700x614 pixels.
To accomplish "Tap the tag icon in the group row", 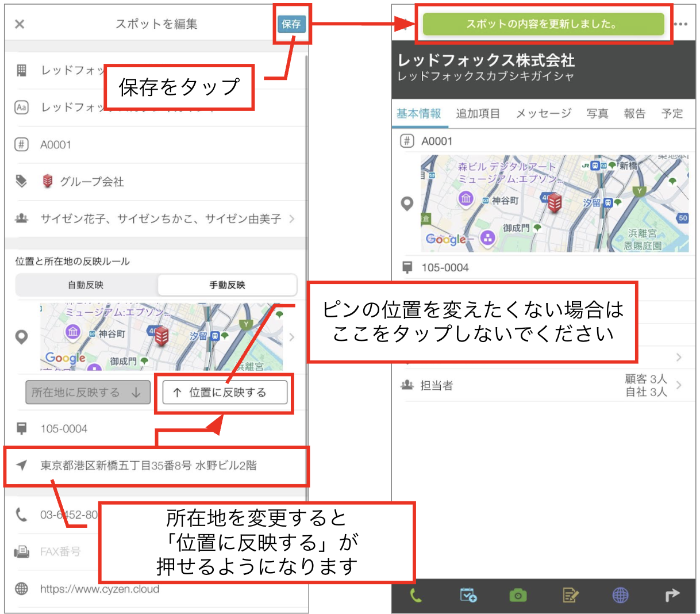I will pos(21,182).
